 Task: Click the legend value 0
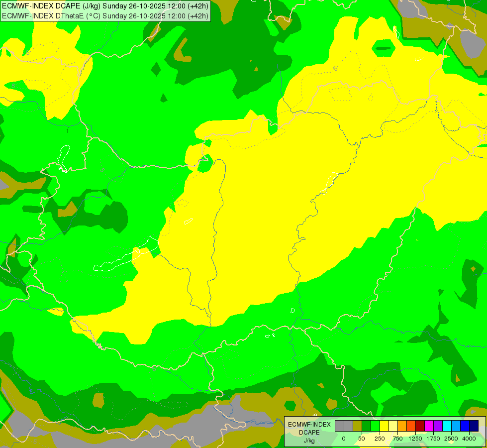[x=344, y=439]
